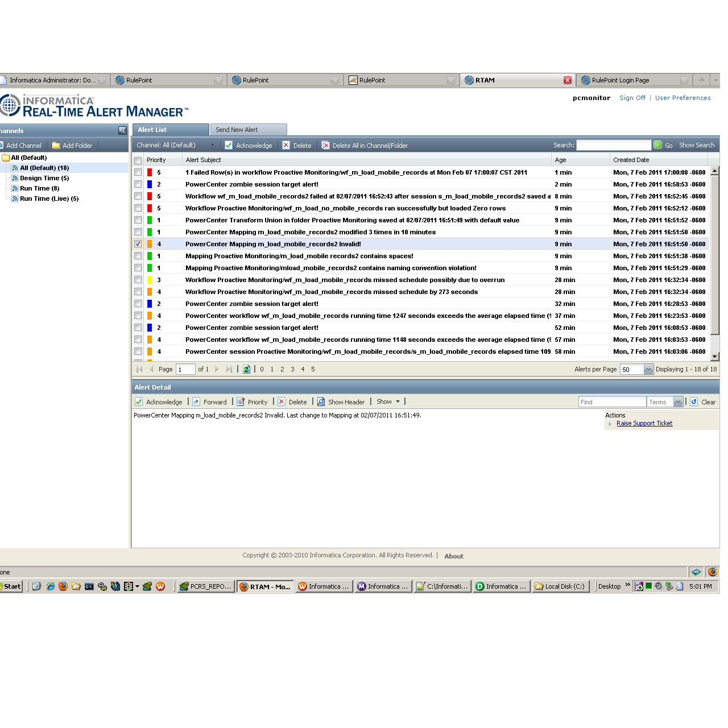
Task: Open a new browser tab with the plus button
Action: [701, 80]
